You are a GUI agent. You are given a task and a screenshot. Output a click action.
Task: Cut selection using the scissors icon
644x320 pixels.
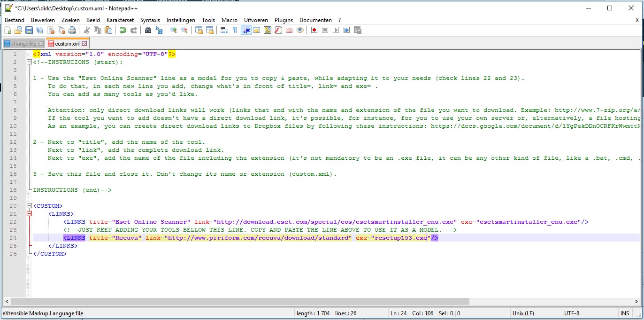[87, 30]
